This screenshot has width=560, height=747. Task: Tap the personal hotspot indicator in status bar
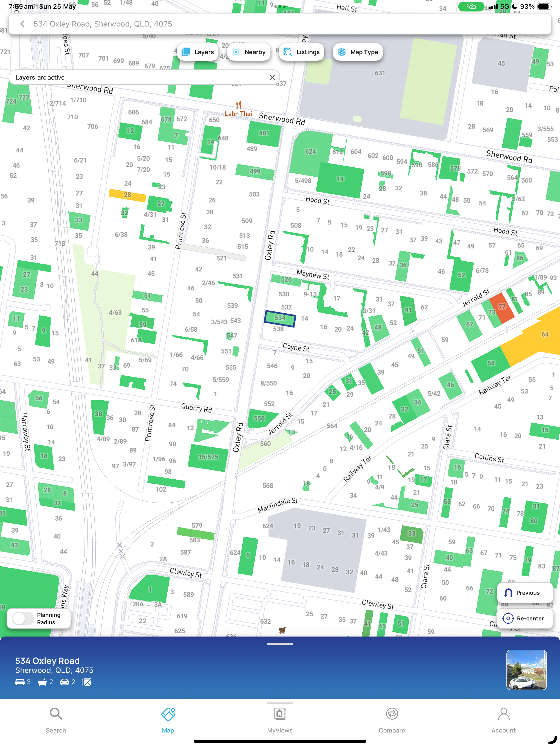(x=471, y=6)
